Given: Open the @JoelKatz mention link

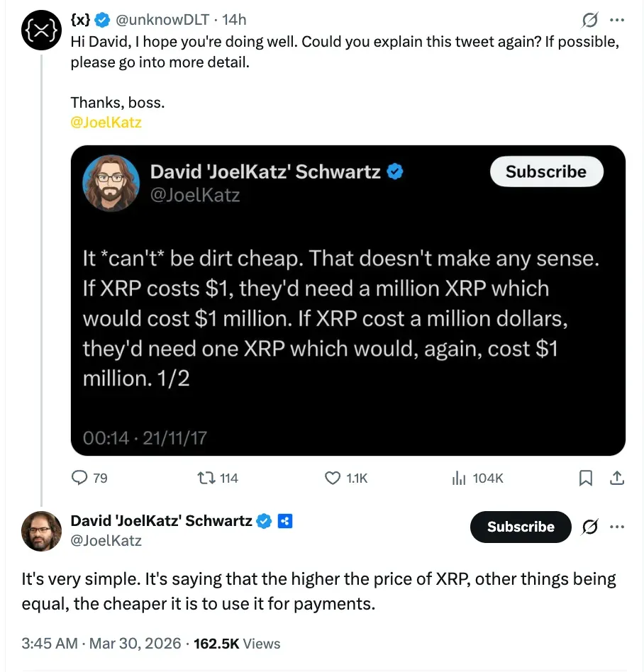Looking at the screenshot, I should 106,122.
